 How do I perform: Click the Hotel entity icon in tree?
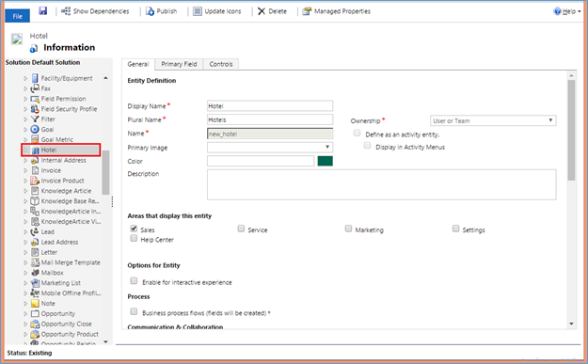tap(36, 150)
